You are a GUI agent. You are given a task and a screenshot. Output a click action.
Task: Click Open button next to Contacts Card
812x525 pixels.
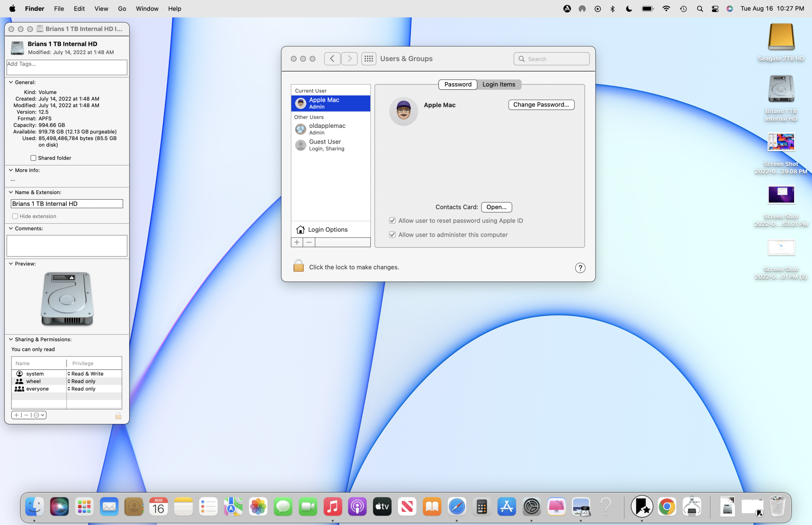(497, 207)
